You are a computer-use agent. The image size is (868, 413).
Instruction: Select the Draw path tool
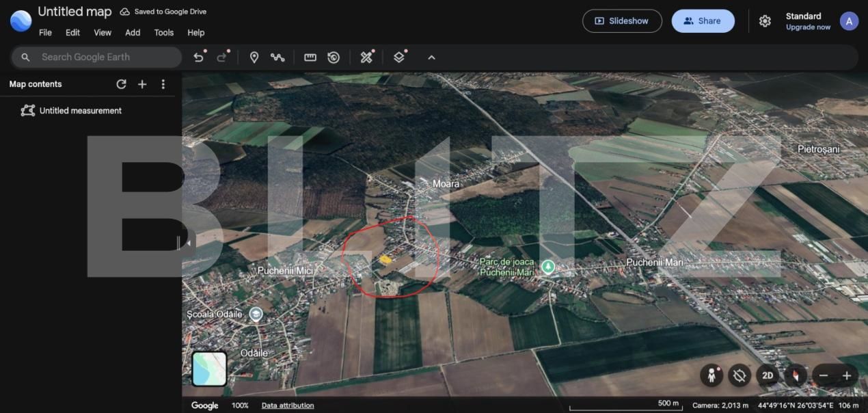click(277, 57)
